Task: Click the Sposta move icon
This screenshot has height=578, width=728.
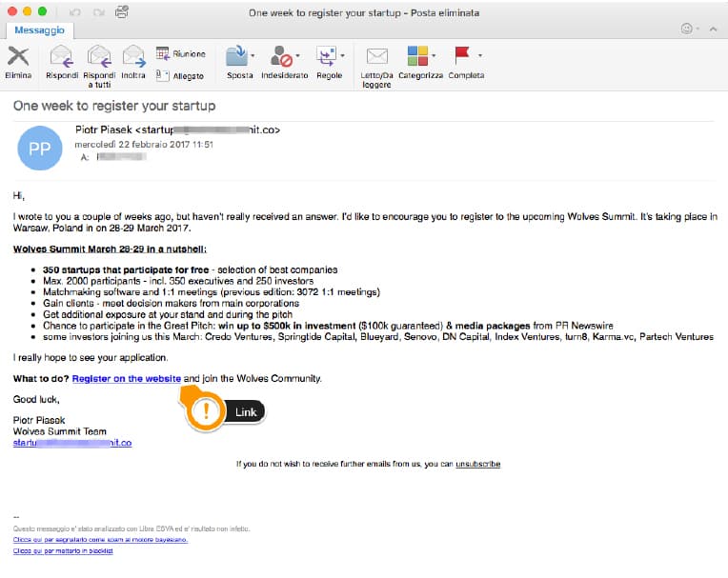Action: pyautogui.click(x=236, y=56)
